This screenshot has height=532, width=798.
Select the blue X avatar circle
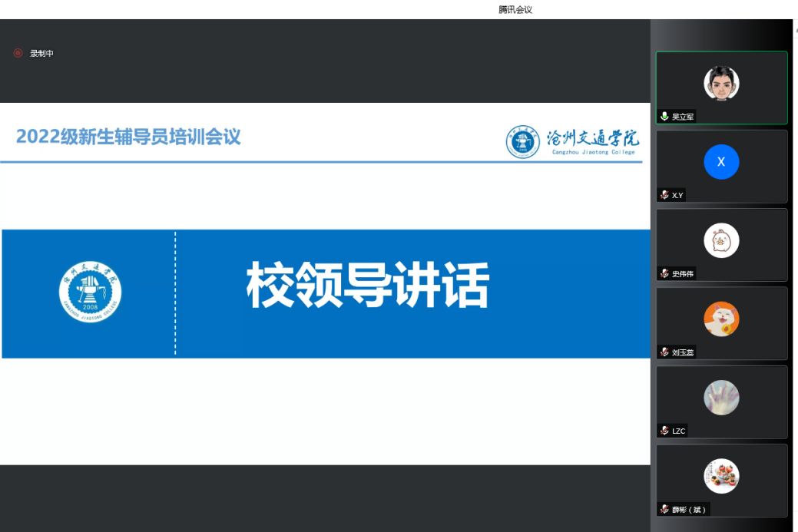click(721, 162)
